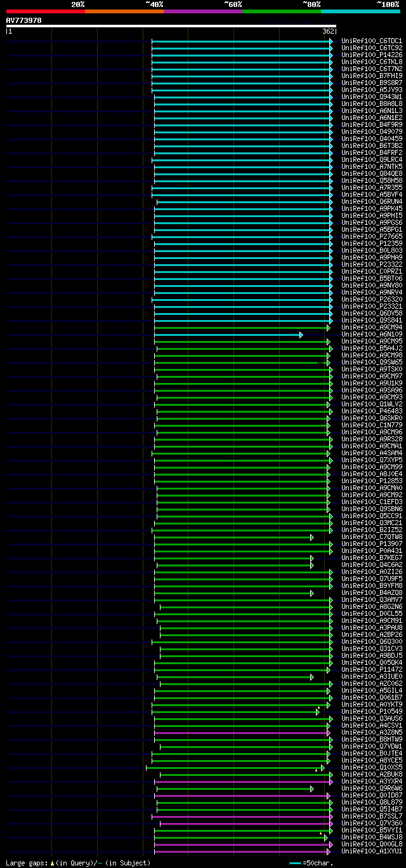Open hit UniRef100_Q6Q300
This screenshot has height=868, width=406.
372,642
